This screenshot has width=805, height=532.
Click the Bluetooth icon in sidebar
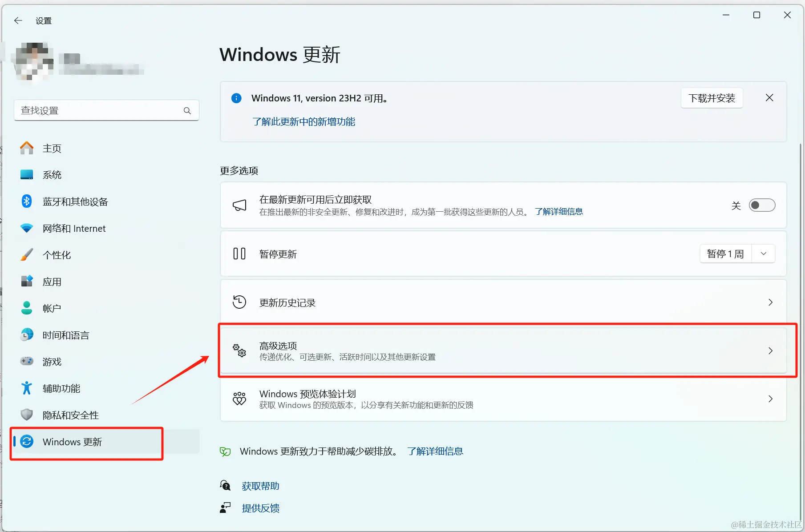point(27,202)
